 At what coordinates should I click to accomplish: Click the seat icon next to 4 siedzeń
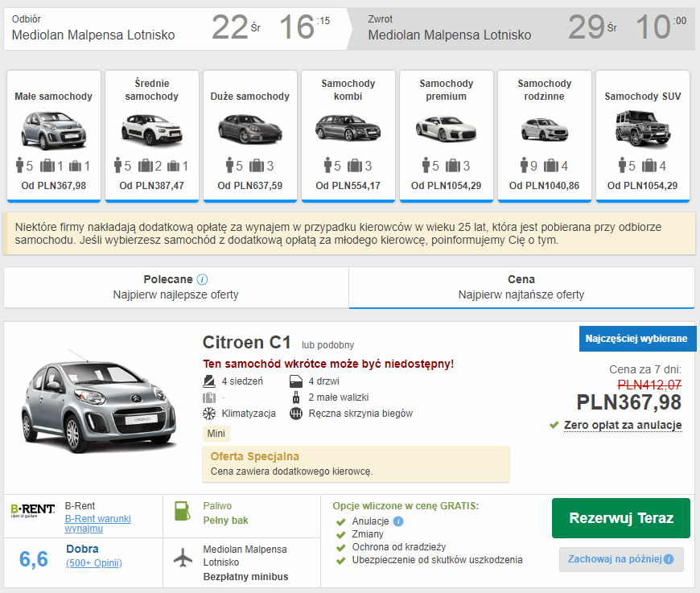click(209, 381)
